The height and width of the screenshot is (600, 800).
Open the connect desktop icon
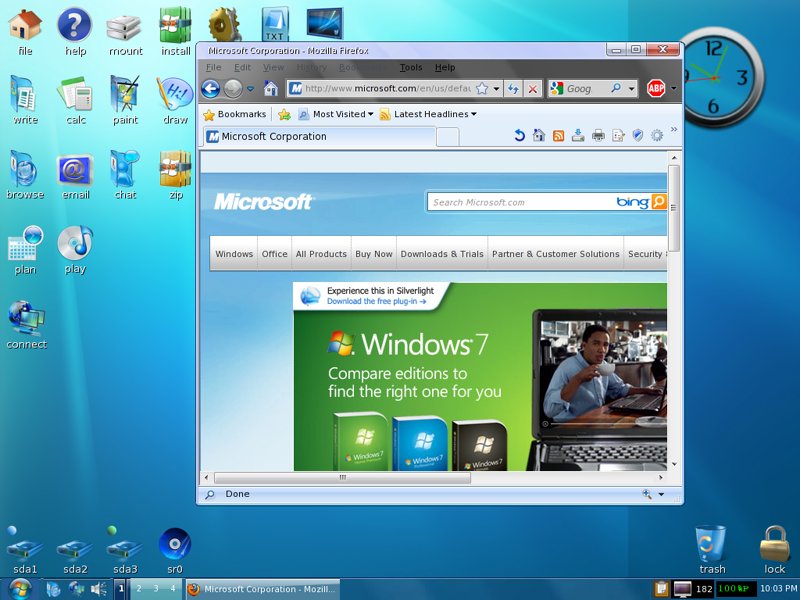click(x=26, y=325)
